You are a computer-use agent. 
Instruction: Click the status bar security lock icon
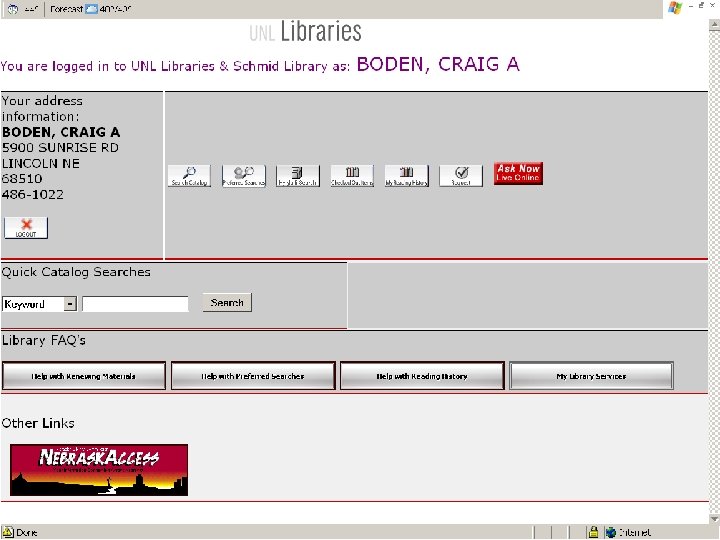coord(593,532)
